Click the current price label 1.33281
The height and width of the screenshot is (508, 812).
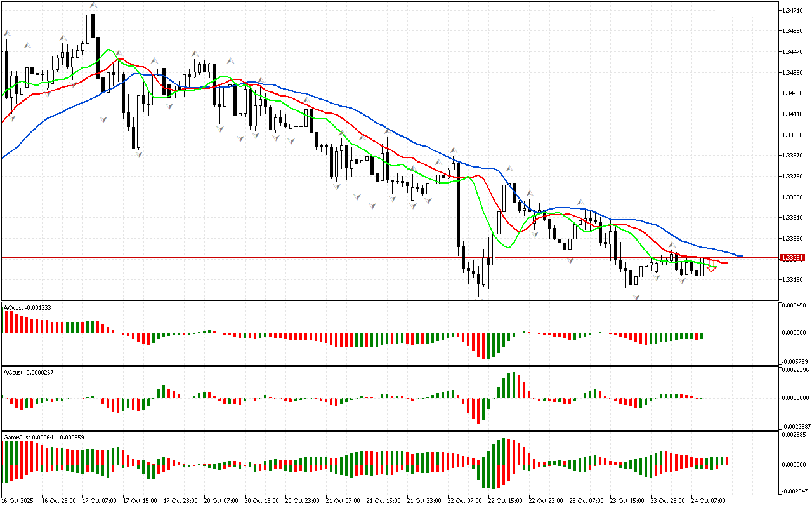[x=793, y=258]
